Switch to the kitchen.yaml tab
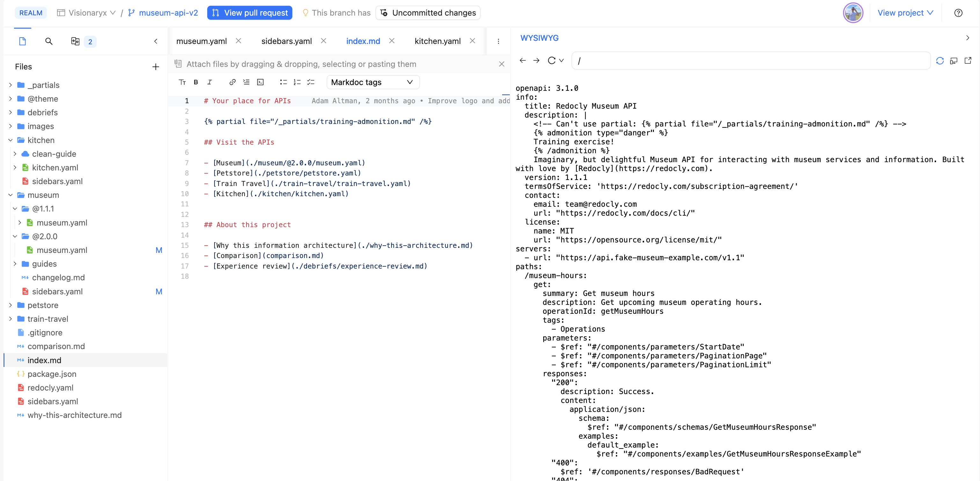The height and width of the screenshot is (481, 980). tap(437, 41)
